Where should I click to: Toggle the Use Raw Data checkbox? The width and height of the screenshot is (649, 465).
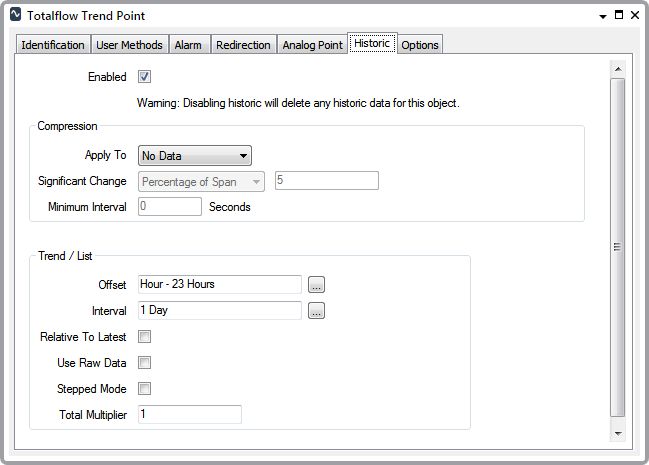click(144, 363)
